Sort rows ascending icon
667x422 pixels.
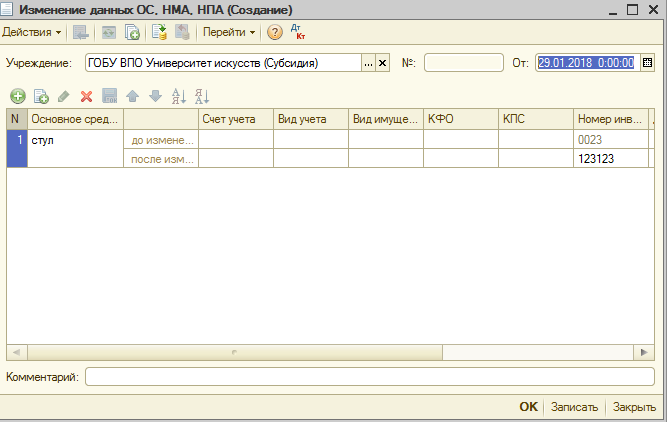pyautogui.click(x=179, y=96)
